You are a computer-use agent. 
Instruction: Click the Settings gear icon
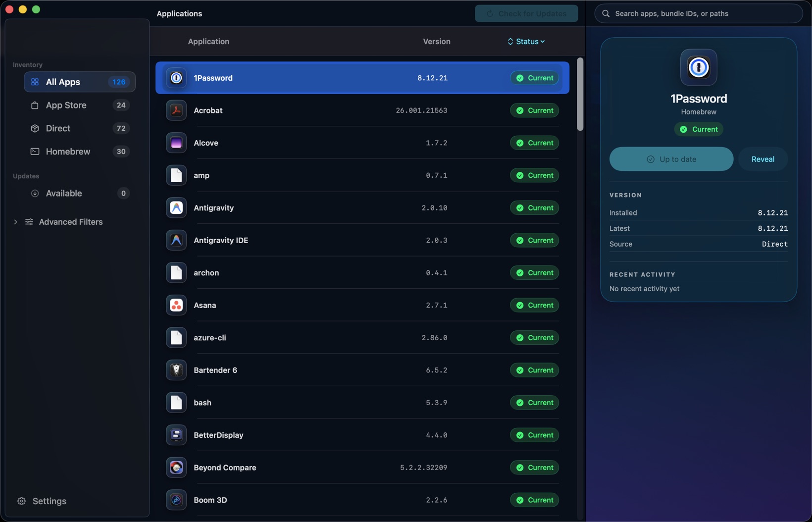pos(21,501)
